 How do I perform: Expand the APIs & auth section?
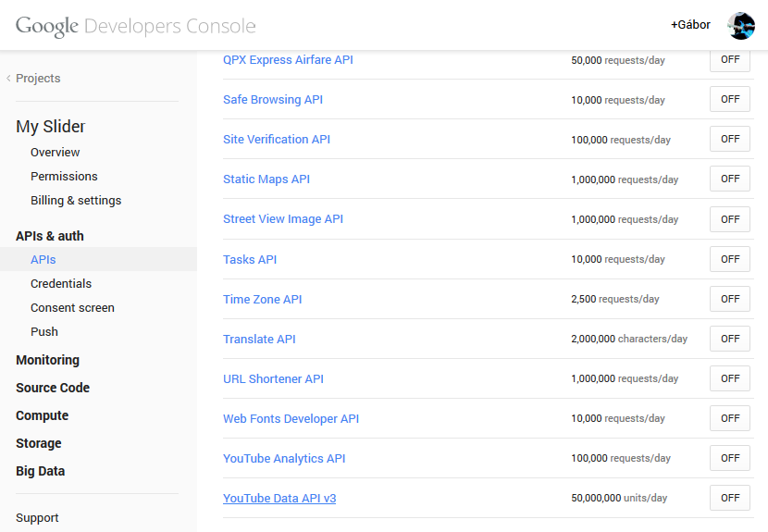coord(49,236)
